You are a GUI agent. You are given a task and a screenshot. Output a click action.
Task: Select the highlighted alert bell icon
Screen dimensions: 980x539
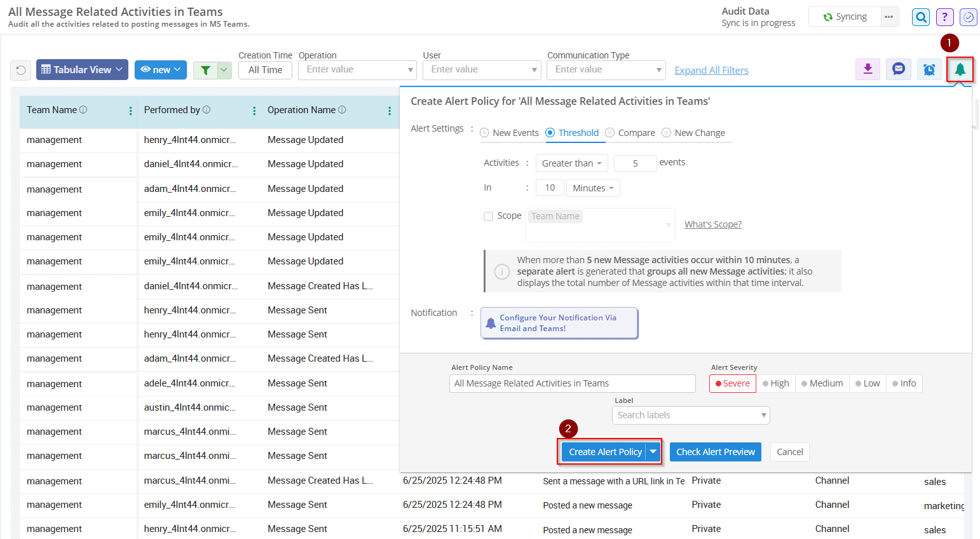960,69
